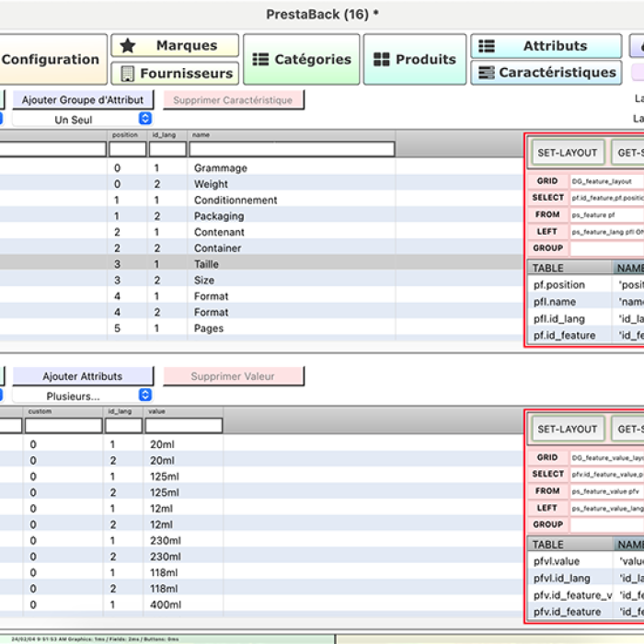Viewport: 644px width, 644px height.
Task: Switch to the Configuration tab
Action: pos(51,60)
